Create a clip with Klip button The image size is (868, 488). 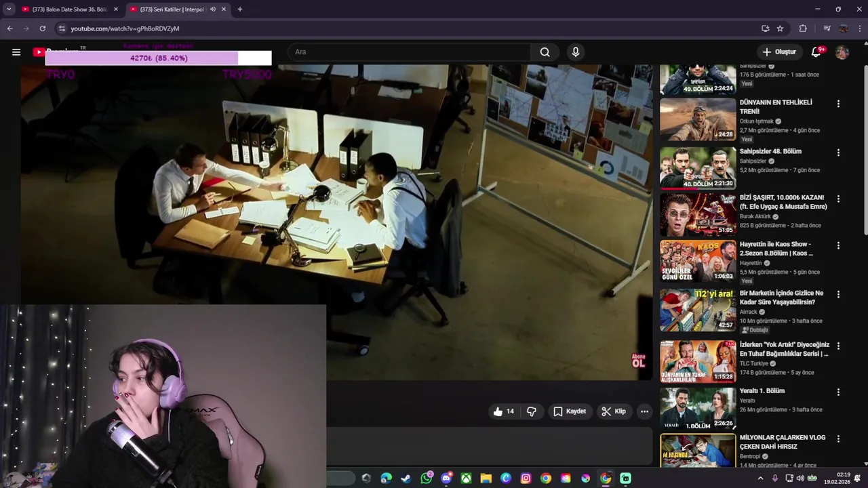click(x=614, y=411)
